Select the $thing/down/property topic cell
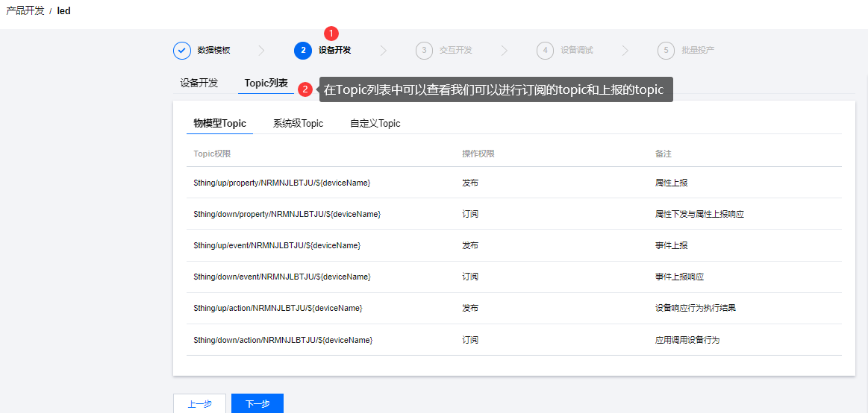This screenshot has width=868, height=413. (x=287, y=214)
